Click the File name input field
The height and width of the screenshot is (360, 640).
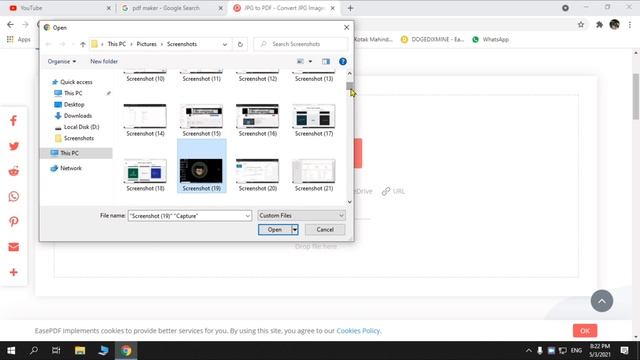[187, 216]
